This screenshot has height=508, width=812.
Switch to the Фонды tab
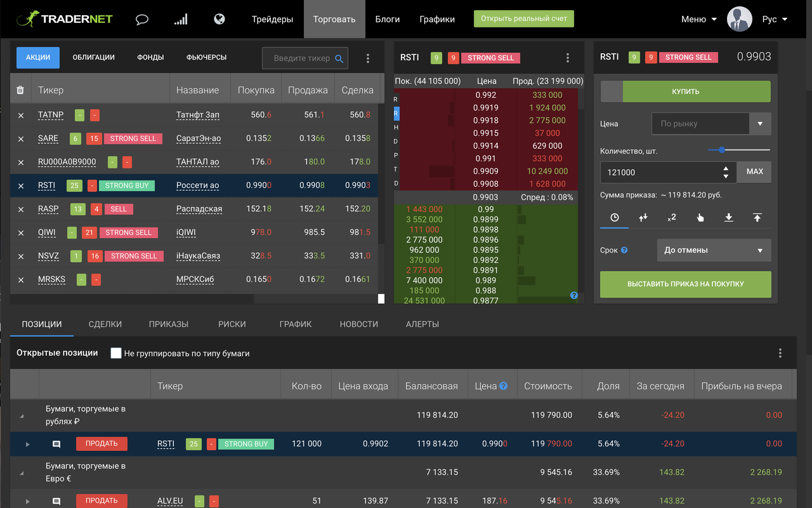[x=150, y=57]
